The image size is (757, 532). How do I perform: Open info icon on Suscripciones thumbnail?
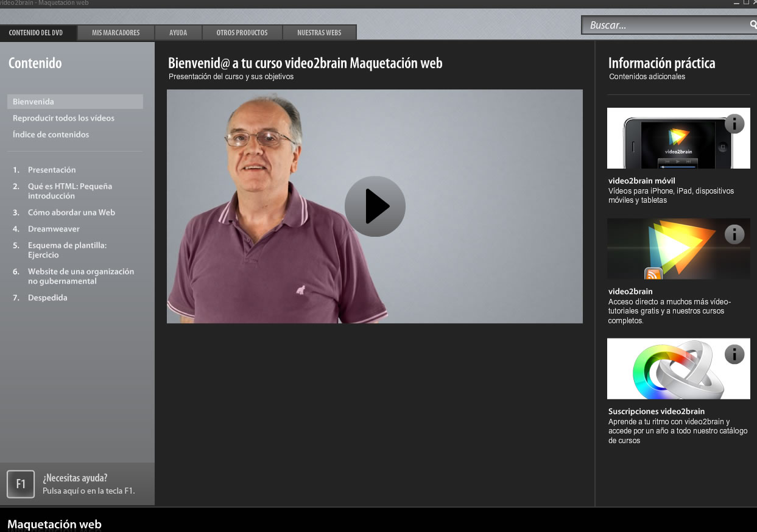pos(734,354)
